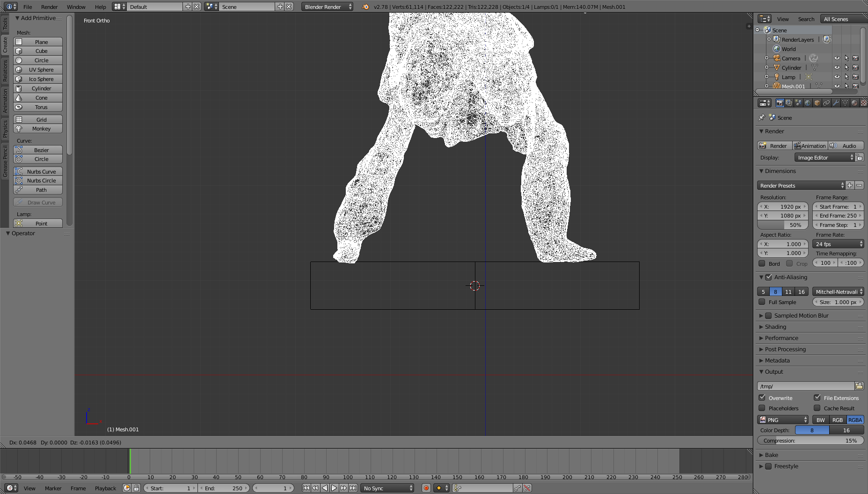The width and height of the screenshot is (868, 494).
Task: Expand the Bake panel
Action: click(772, 455)
